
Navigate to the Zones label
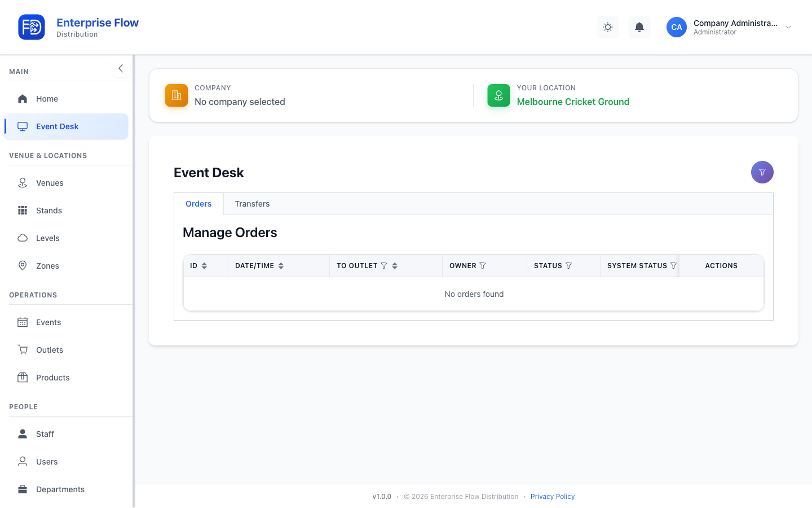coord(47,266)
